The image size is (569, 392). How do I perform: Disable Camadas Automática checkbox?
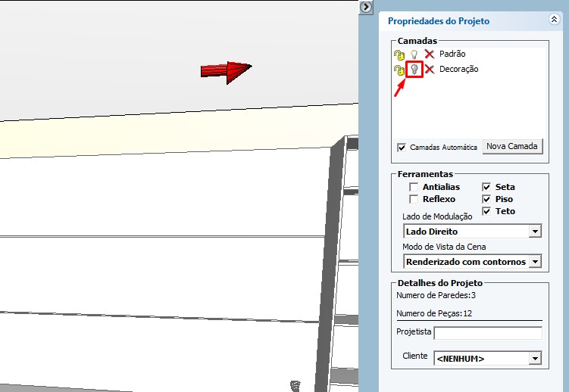click(402, 147)
